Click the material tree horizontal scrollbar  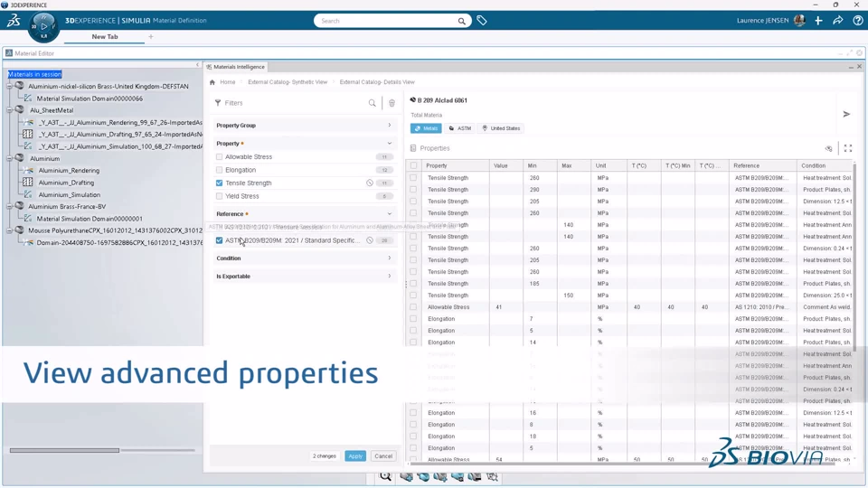[x=64, y=450]
